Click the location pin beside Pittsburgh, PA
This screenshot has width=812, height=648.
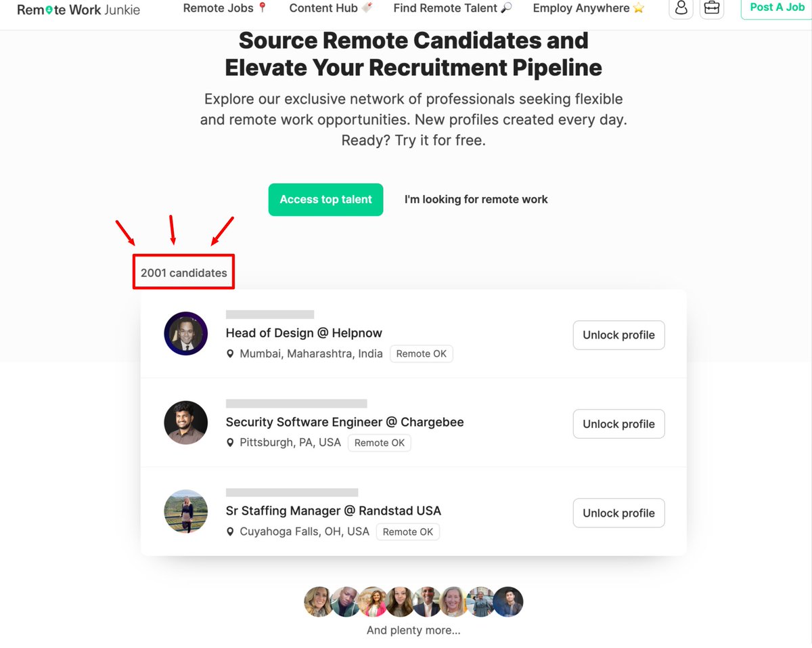click(230, 443)
